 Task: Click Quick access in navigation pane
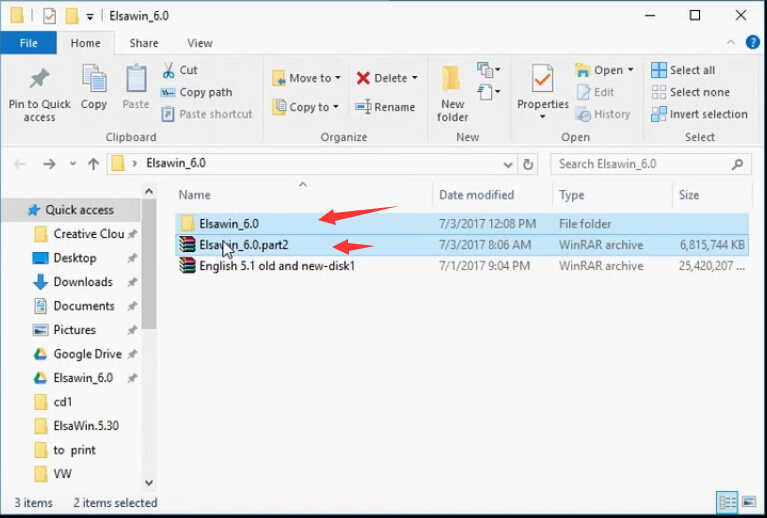click(71, 210)
